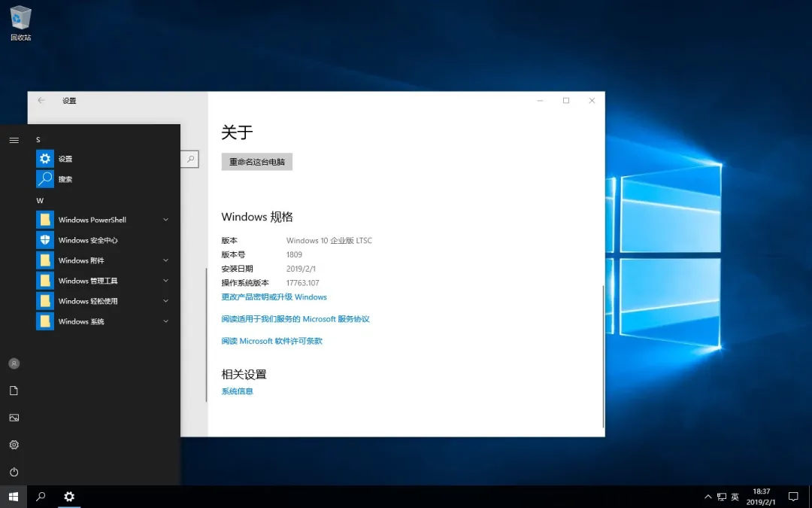Click the 关于 page heading
Screen dimensions: 812x508
pos(237,132)
